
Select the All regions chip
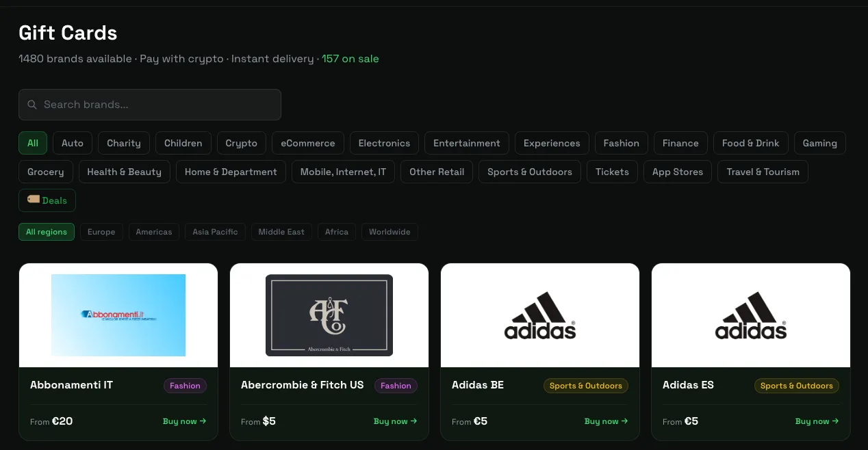point(47,232)
